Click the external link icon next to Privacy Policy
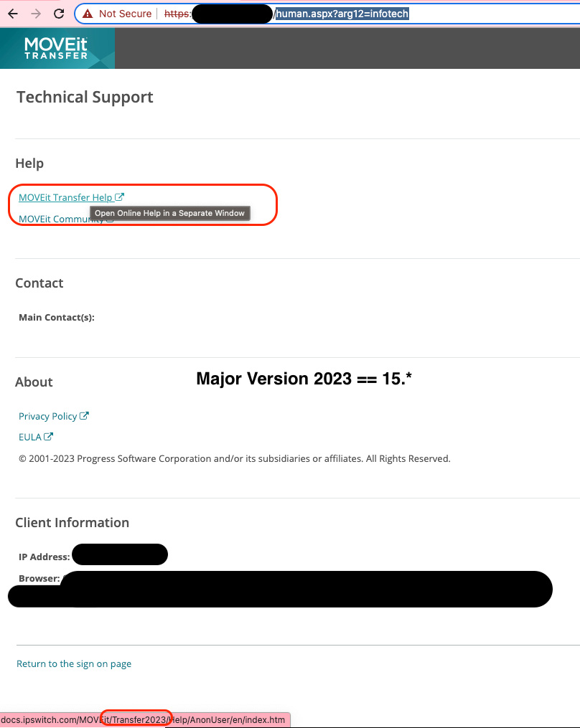Image resolution: width=580 pixels, height=728 pixels. tap(85, 415)
